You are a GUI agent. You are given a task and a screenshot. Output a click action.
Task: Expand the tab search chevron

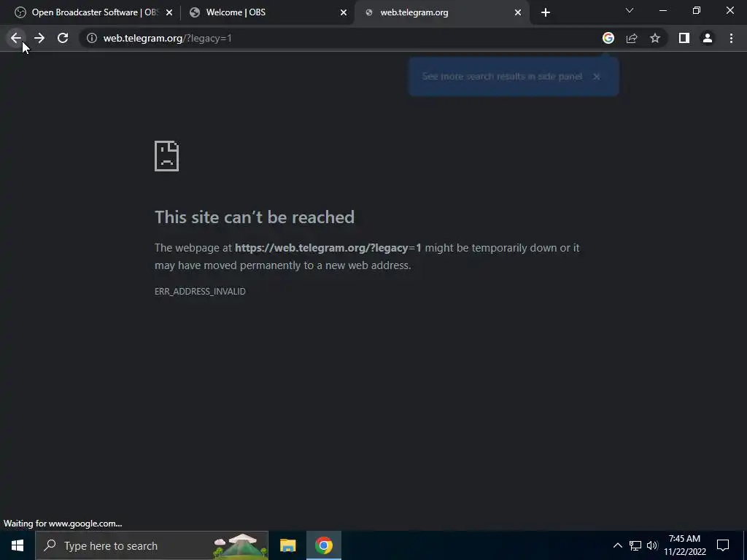click(x=630, y=10)
